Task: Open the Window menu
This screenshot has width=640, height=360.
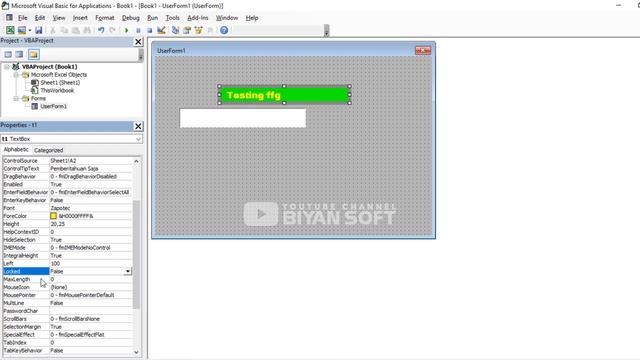Action: click(x=227, y=18)
